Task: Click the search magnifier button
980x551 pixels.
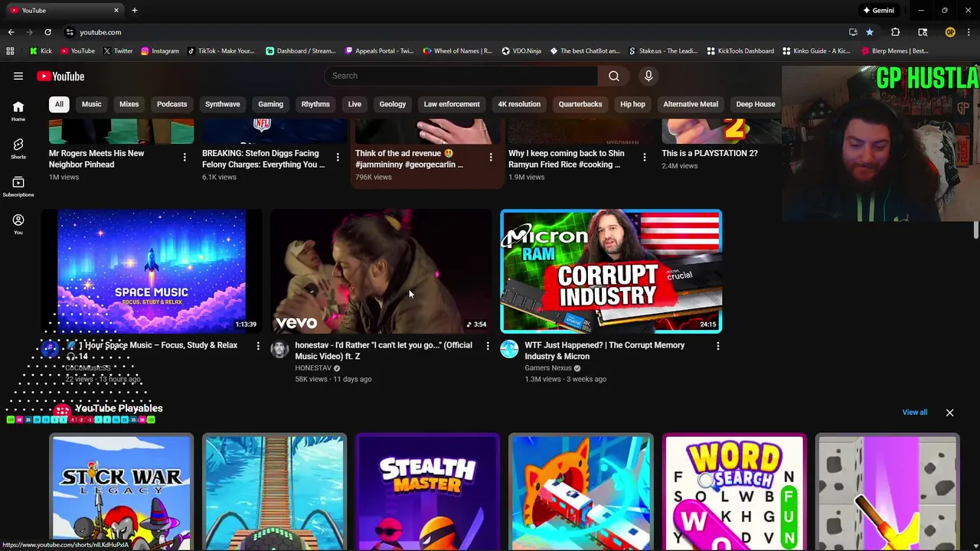Action: click(x=614, y=76)
